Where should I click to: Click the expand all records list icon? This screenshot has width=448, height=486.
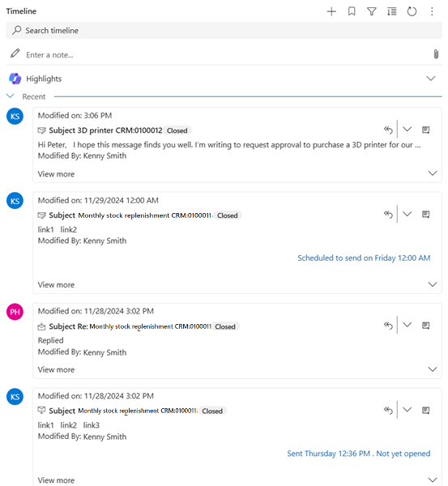pos(391,12)
